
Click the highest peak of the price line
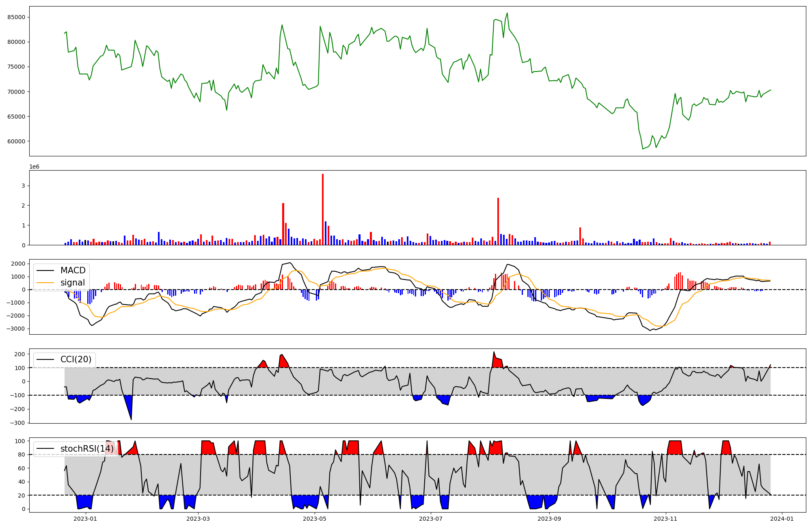click(x=507, y=13)
